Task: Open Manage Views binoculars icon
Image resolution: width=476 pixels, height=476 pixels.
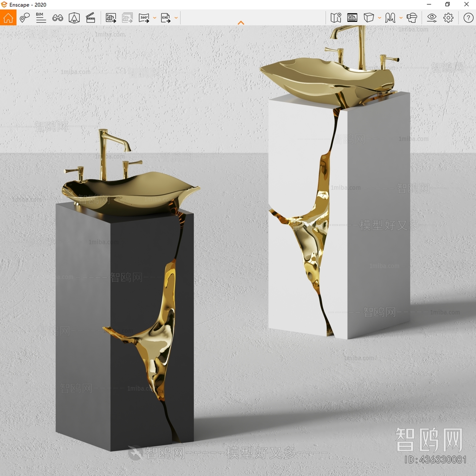Action: (x=57, y=18)
